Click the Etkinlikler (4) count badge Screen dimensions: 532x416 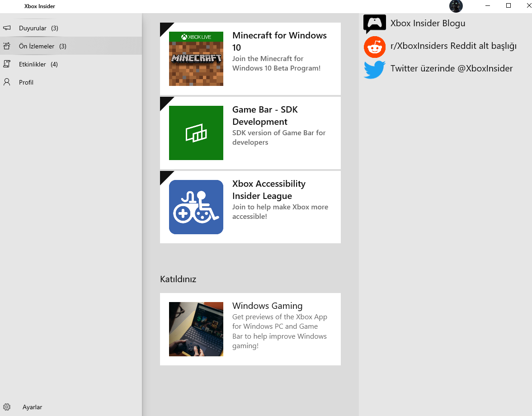[x=54, y=65]
